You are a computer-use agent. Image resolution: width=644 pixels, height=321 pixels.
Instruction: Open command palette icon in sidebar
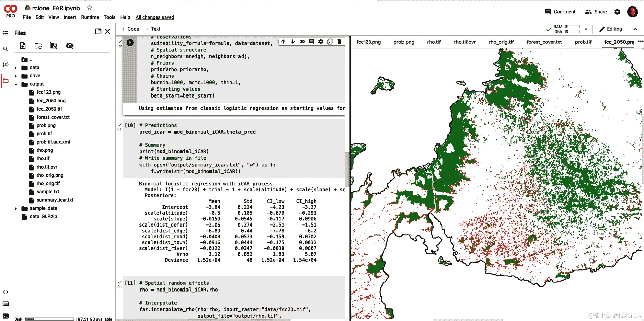[6, 304]
